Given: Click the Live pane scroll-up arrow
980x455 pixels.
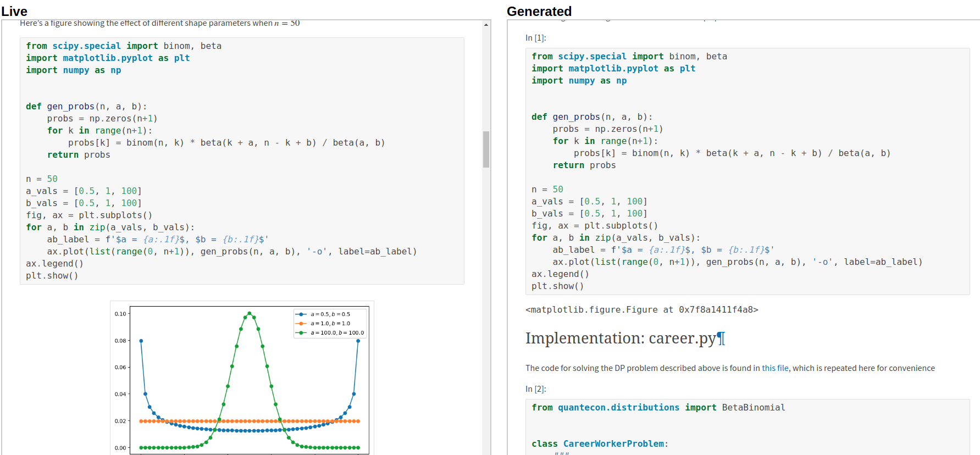Looking at the screenshot, I should [x=486, y=25].
